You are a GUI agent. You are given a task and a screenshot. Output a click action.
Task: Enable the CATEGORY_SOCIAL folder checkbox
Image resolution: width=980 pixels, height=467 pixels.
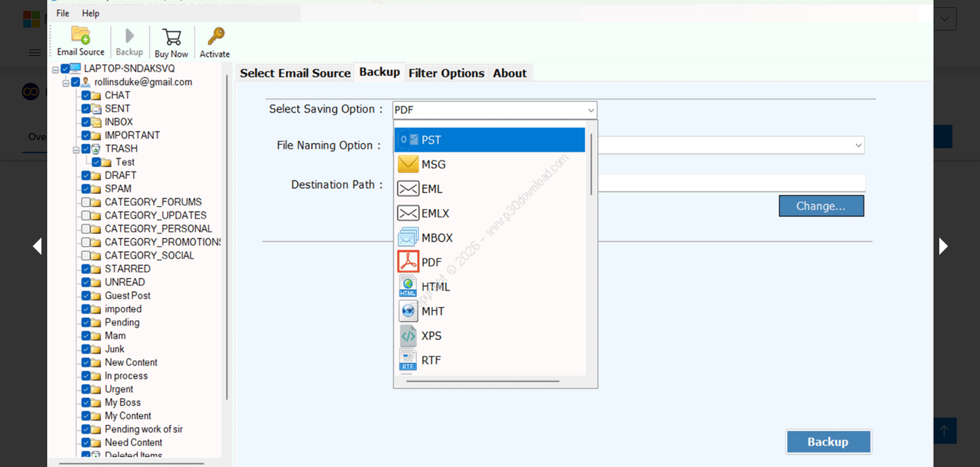pos(86,256)
